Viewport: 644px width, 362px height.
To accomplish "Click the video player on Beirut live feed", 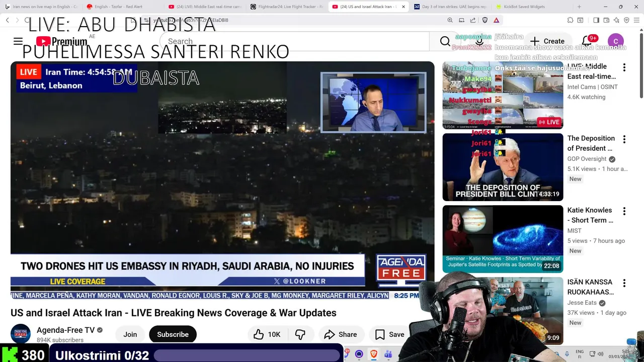I will pos(222,180).
